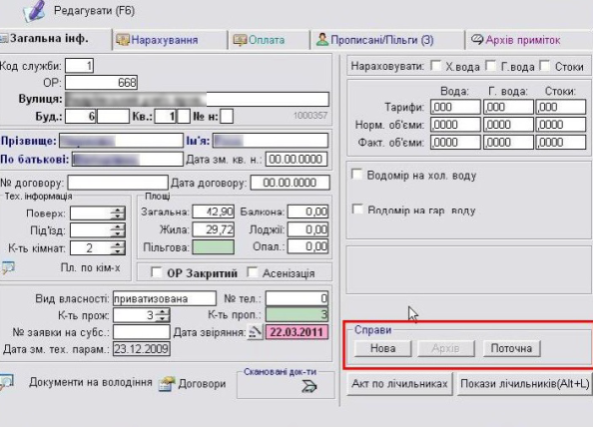
Task: Click the Код служби input field
Action: pos(80,66)
